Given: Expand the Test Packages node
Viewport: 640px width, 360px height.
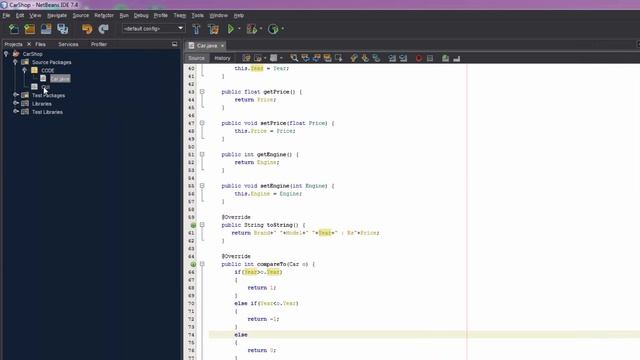Looking at the screenshot, I should coord(16,95).
